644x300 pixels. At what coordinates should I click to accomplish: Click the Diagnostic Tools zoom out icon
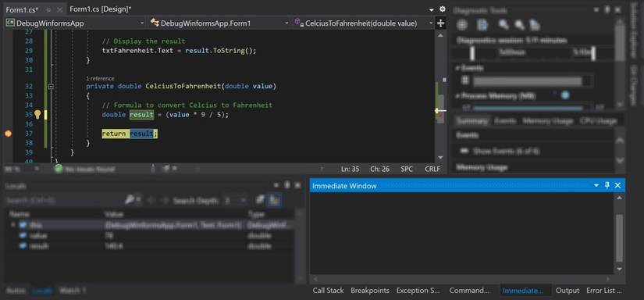[519, 25]
